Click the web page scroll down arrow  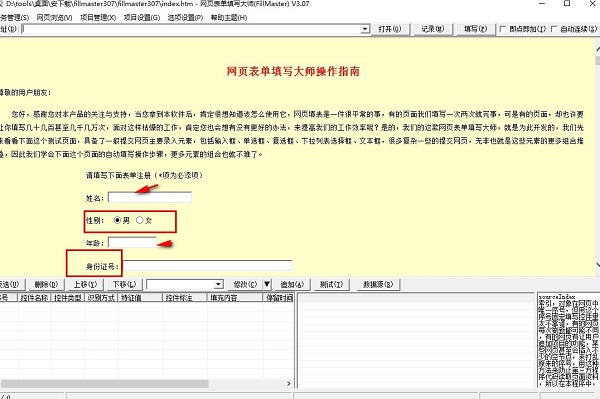[x=597, y=265]
